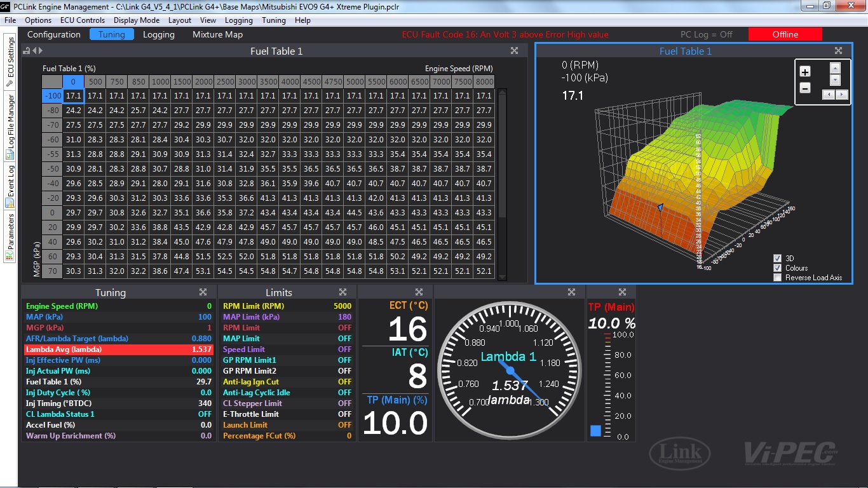Screen dimensions: 868x488
Task: Select the 44.5 cell in 0 kPa row
Action: point(355,212)
